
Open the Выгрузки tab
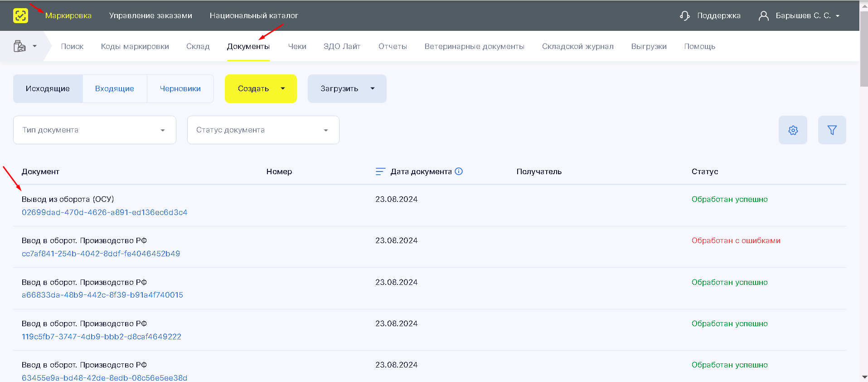649,46
